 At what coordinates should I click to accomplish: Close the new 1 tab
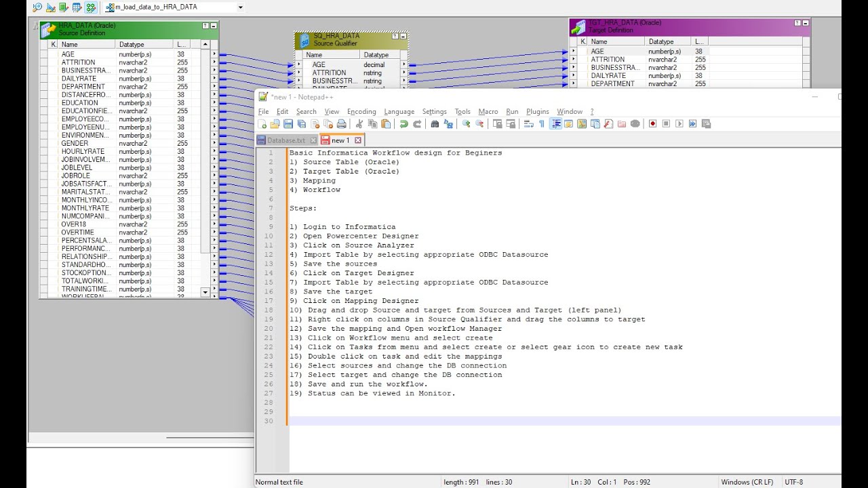(357, 140)
